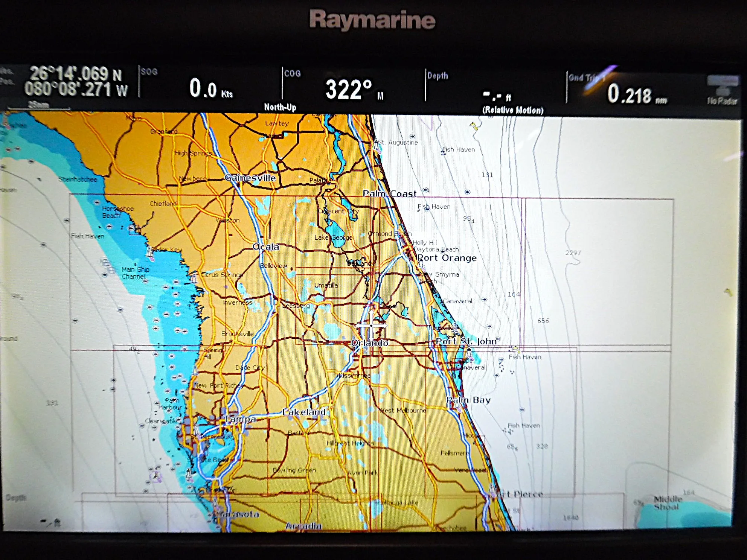Tap the Kissimmee label
The image size is (747, 560).
tap(354, 376)
